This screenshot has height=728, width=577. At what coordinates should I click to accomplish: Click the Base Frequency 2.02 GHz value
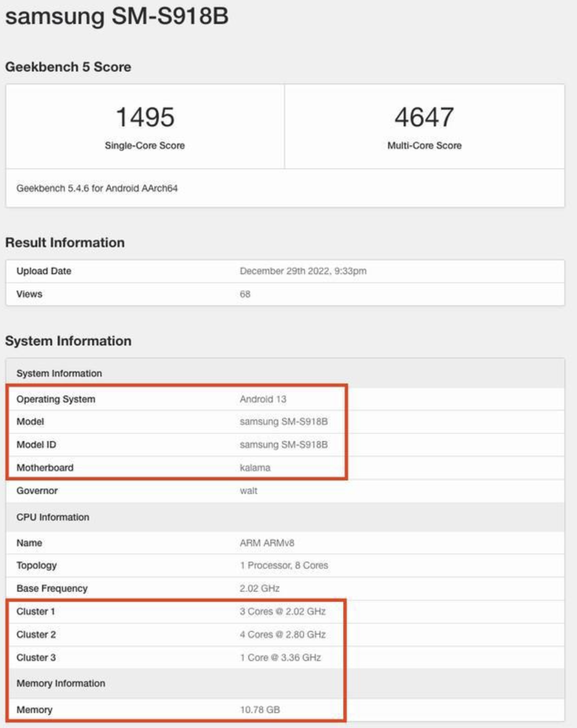click(259, 588)
